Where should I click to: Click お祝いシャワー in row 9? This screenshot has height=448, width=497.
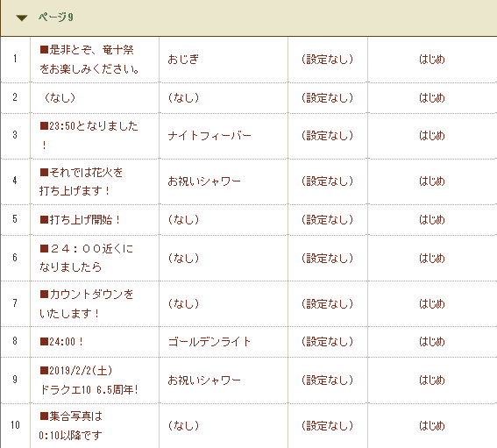click(204, 380)
